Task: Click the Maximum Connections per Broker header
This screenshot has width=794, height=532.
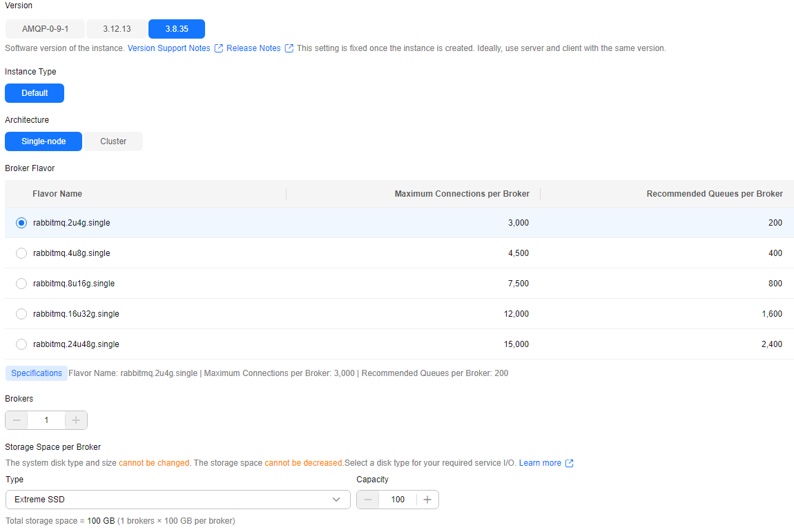Action: [462, 194]
